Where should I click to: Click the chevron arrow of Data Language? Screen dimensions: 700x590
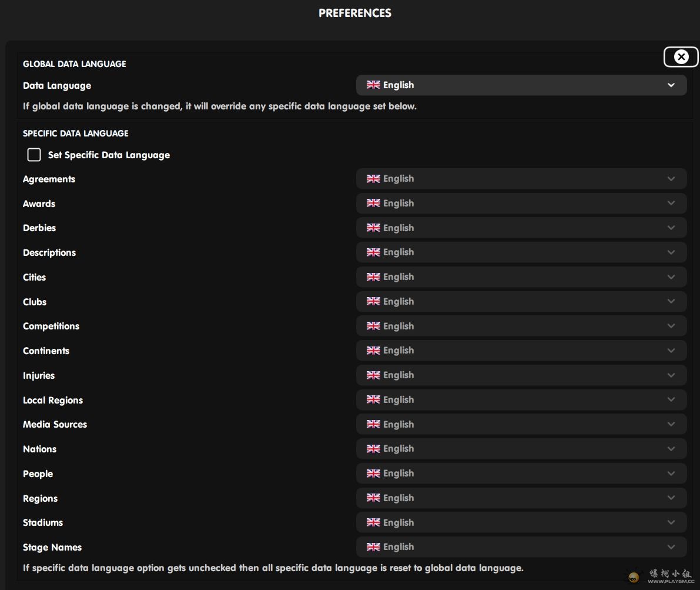(x=671, y=85)
